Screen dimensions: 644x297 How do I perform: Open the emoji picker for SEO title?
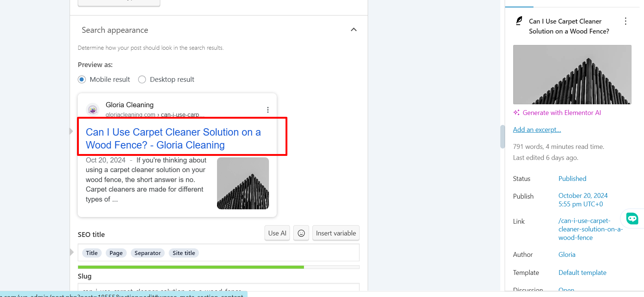[x=301, y=233]
